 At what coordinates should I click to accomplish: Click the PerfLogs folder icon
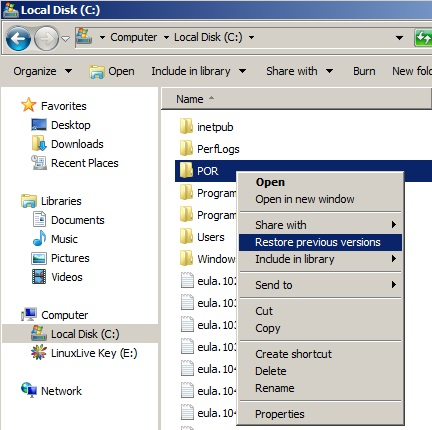(x=186, y=148)
